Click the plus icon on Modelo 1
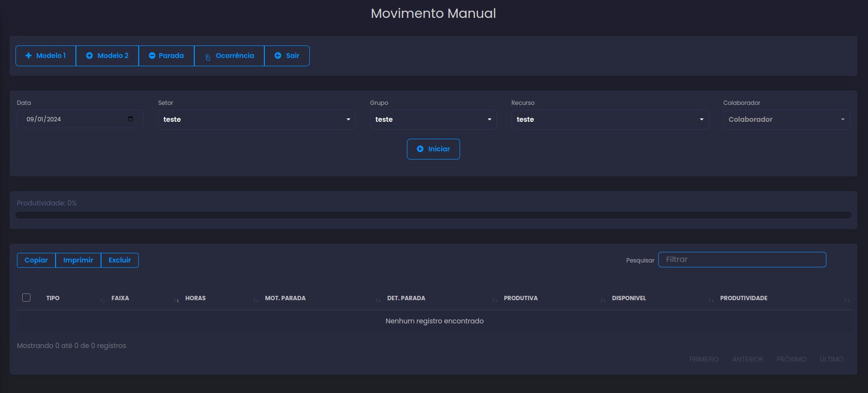Viewport: 868px width, 393px height. (x=29, y=56)
